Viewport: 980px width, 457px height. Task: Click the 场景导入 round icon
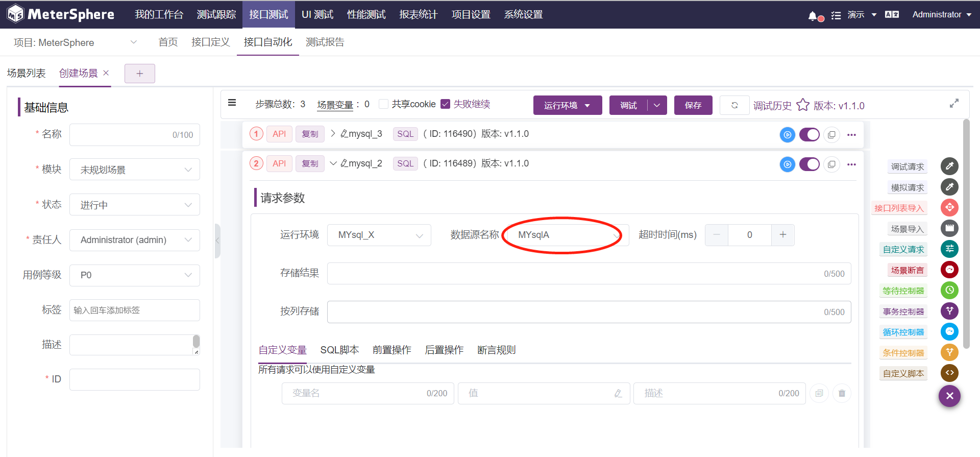tap(949, 228)
